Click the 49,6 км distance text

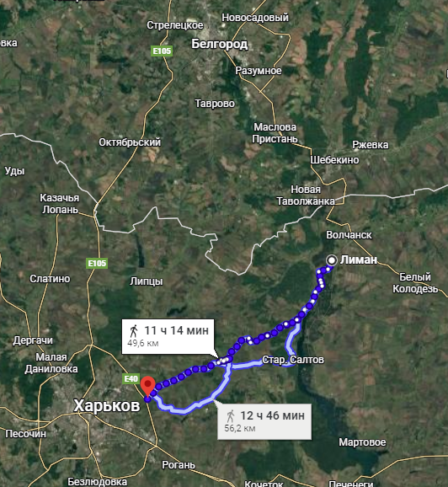tap(143, 343)
